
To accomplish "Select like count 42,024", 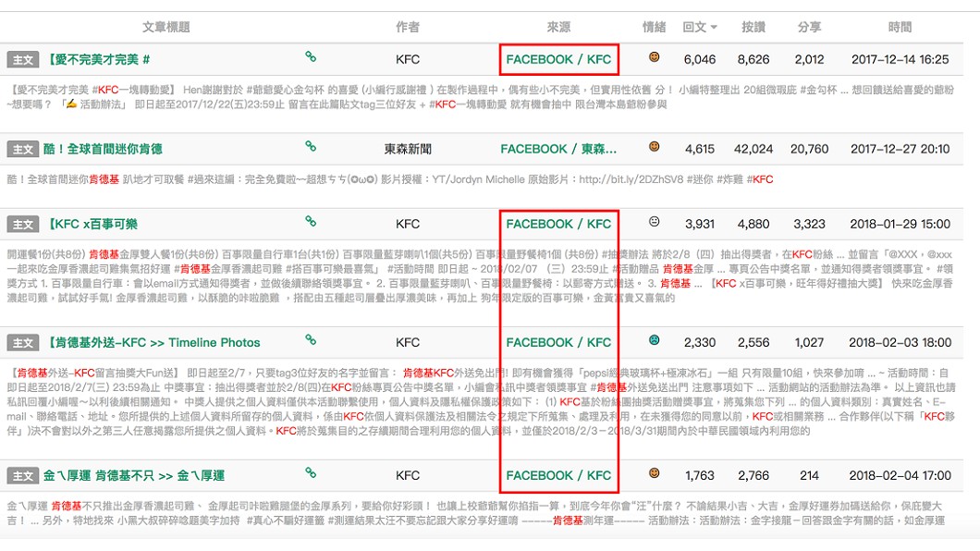I will click(753, 150).
